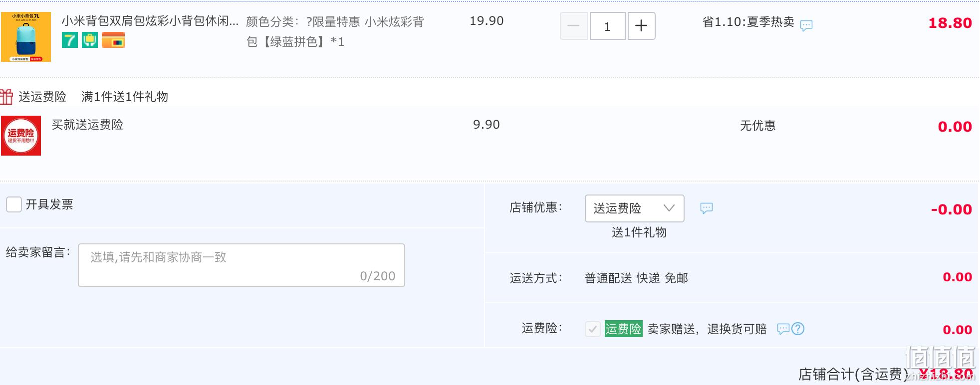Screen dimensions: 980x385
Task: Open comment bubble next to 夏季热卖 discount
Action: point(806,25)
